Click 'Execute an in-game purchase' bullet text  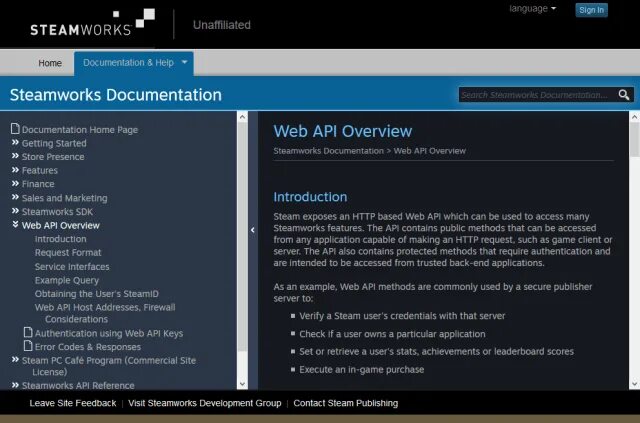(x=362, y=370)
